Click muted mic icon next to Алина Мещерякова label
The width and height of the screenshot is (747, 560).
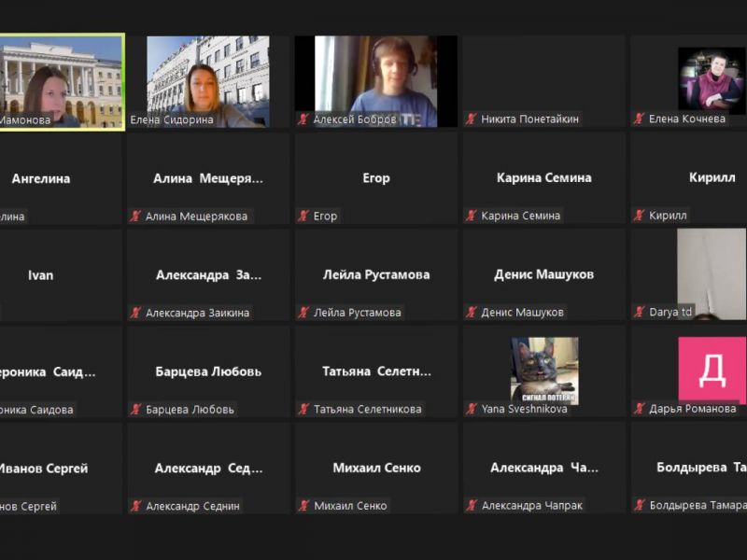pos(135,217)
